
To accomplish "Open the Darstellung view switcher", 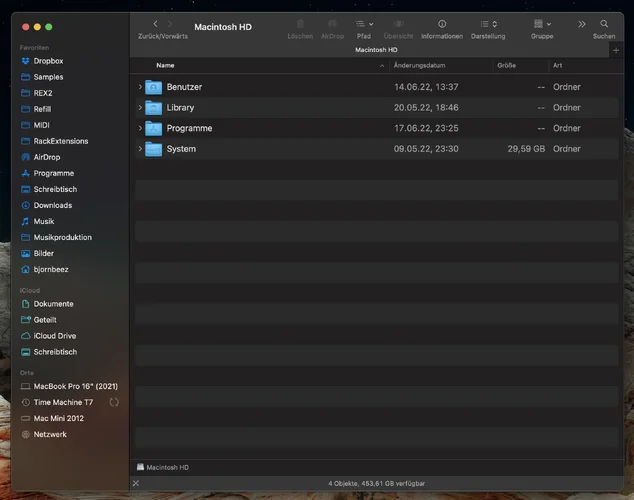I will (488, 24).
